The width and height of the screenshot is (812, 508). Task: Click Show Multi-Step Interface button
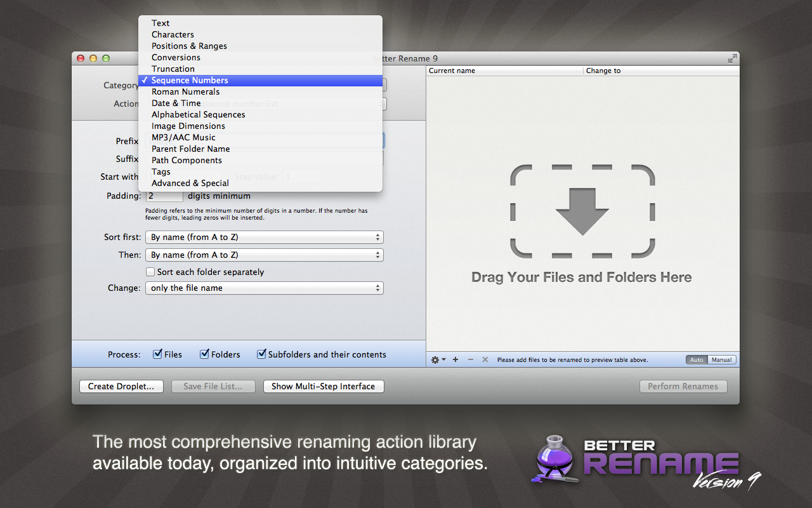pos(324,386)
